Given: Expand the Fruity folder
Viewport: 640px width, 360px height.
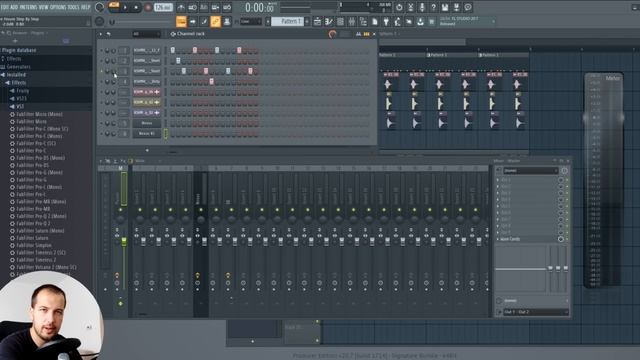Looking at the screenshot, I should [20, 91].
